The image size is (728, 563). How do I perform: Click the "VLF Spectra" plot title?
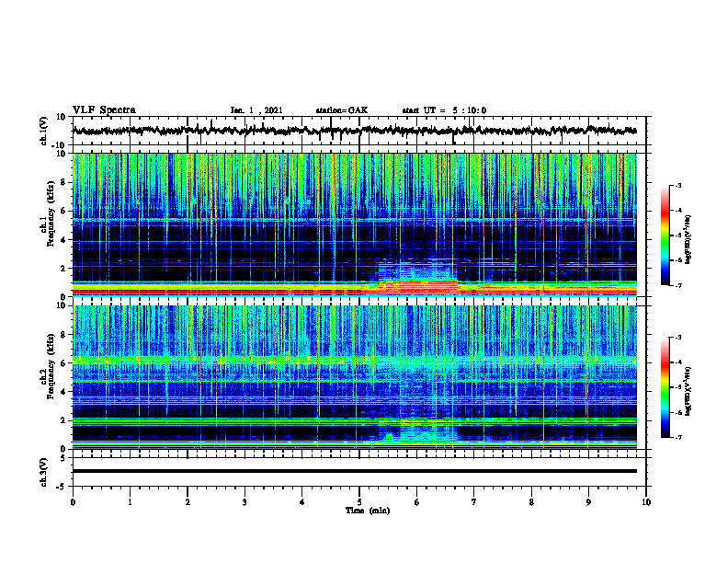pyautogui.click(x=104, y=110)
